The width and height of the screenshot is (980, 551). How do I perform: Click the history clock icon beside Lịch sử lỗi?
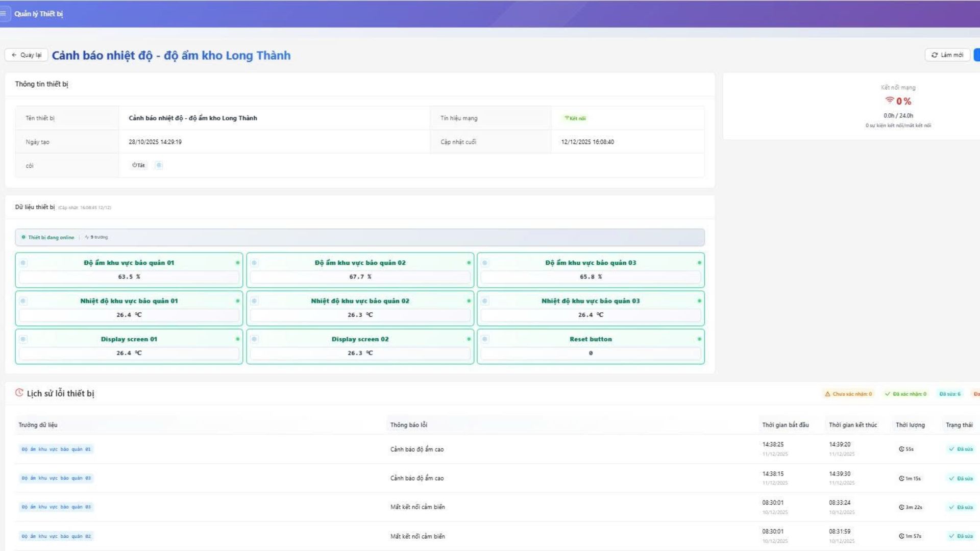19,393
